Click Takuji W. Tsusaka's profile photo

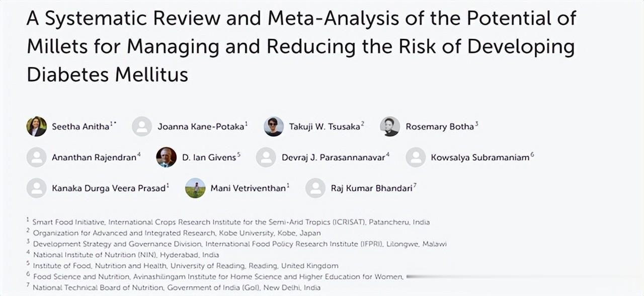click(274, 126)
